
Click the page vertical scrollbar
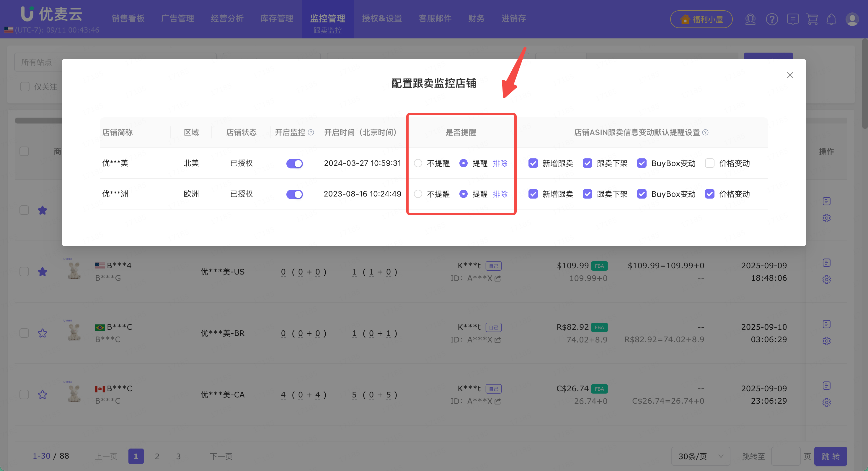coord(865,84)
